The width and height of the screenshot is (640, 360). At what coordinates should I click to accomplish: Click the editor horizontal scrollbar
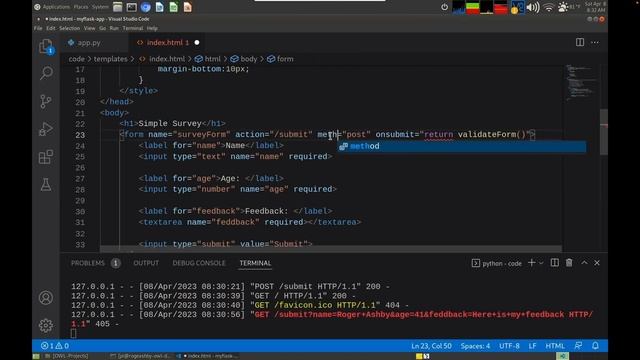331,249
